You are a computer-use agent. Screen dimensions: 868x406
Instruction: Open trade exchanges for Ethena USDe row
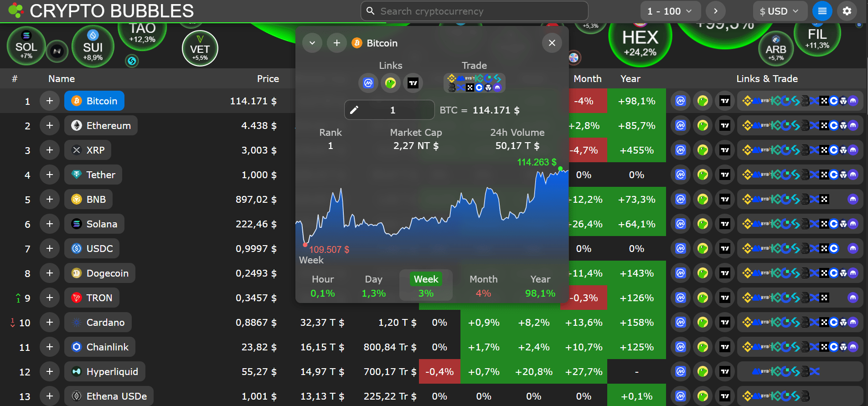coord(800,396)
